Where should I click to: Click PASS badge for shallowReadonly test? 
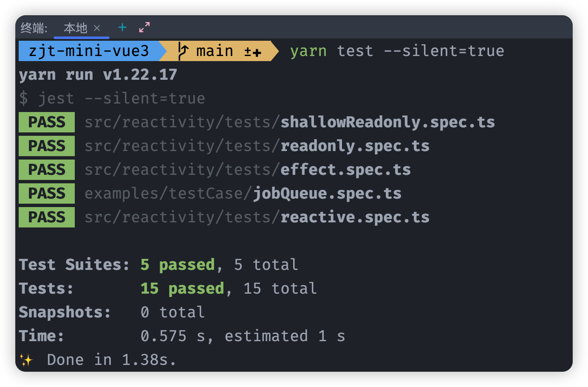[x=47, y=122]
